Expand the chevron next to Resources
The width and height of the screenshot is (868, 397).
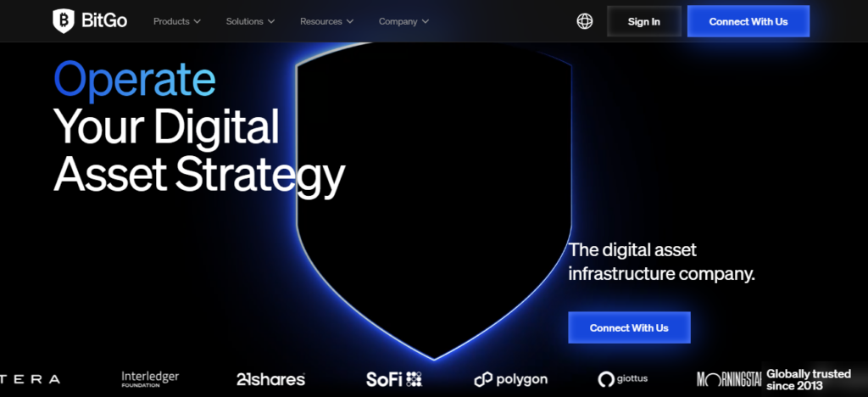point(350,21)
